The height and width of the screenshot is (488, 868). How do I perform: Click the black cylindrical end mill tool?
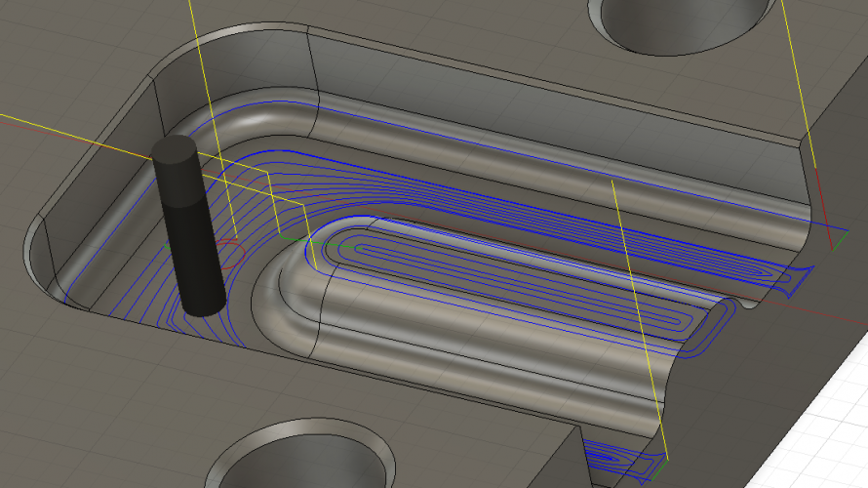pyautogui.click(x=189, y=225)
